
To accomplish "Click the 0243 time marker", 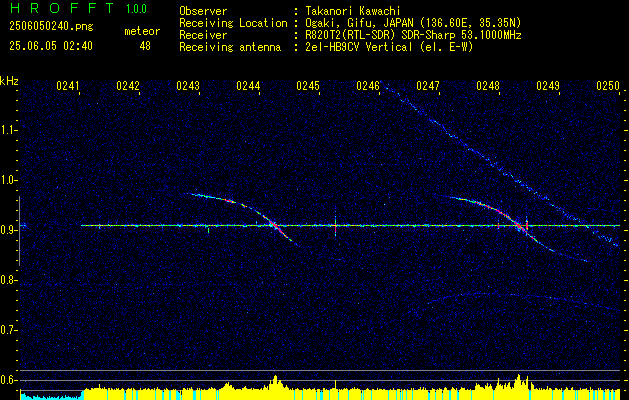I will 188,86.
